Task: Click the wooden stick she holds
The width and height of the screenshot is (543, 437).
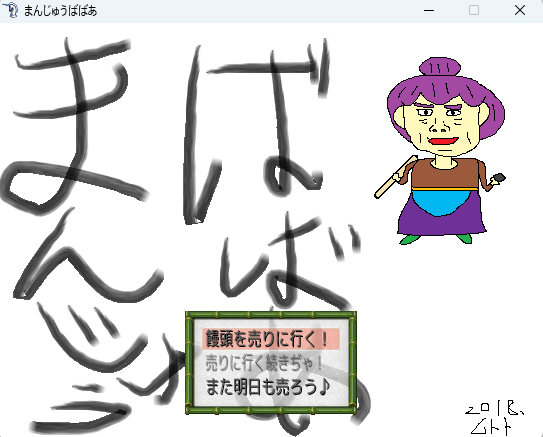Action: 396,177
